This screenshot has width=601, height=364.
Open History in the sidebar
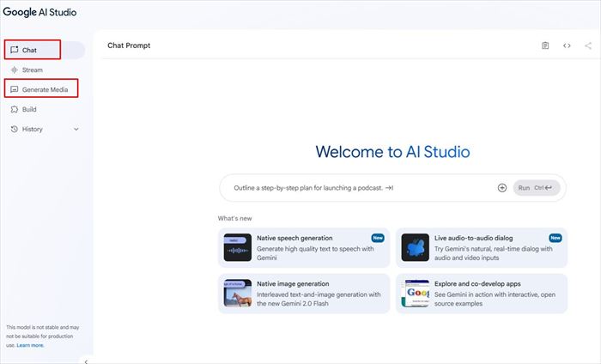tap(45, 129)
